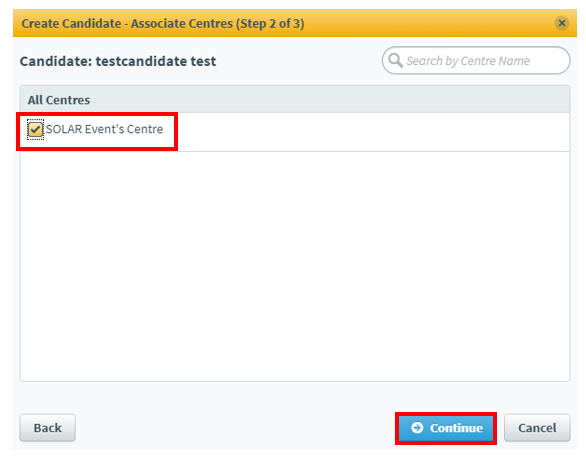Click the checkmark icon beside SOLAR Event's Centre
The height and width of the screenshot is (470, 586).
click(x=36, y=129)
